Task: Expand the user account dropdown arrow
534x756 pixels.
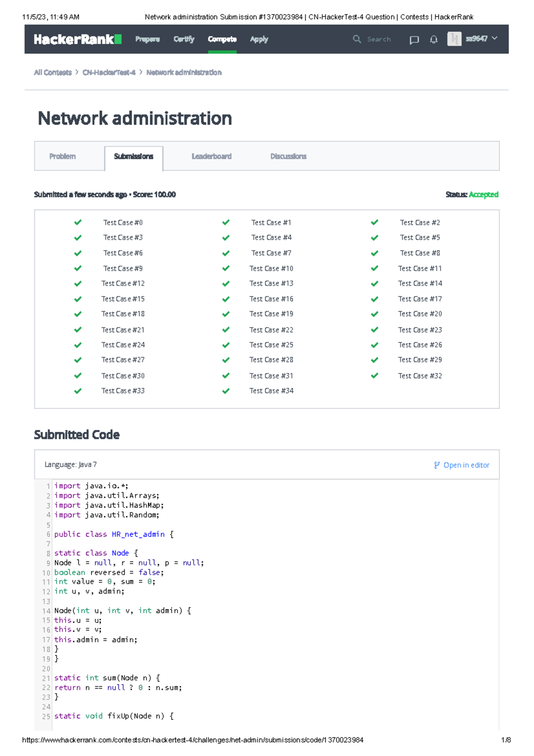Action: [x=494, y=39]
